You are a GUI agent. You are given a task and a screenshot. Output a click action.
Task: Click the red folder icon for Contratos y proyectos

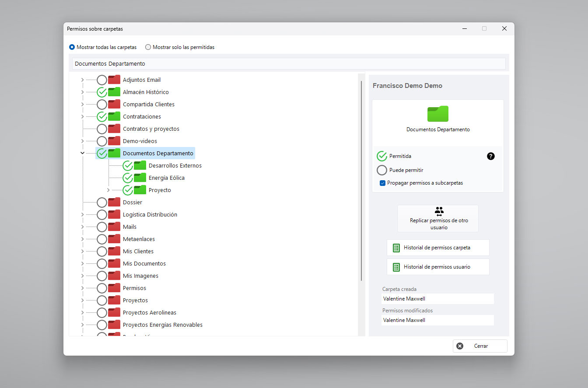(114, 129)
